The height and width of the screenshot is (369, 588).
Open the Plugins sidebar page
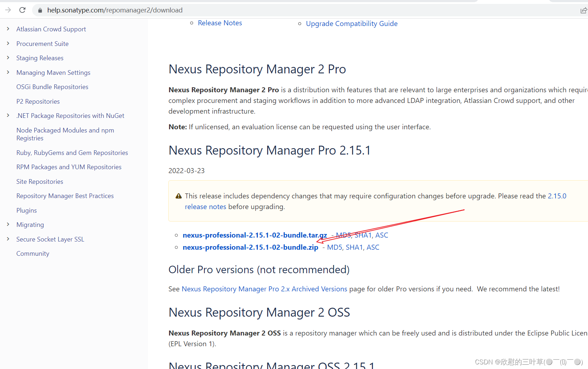(x=26, y=211)
